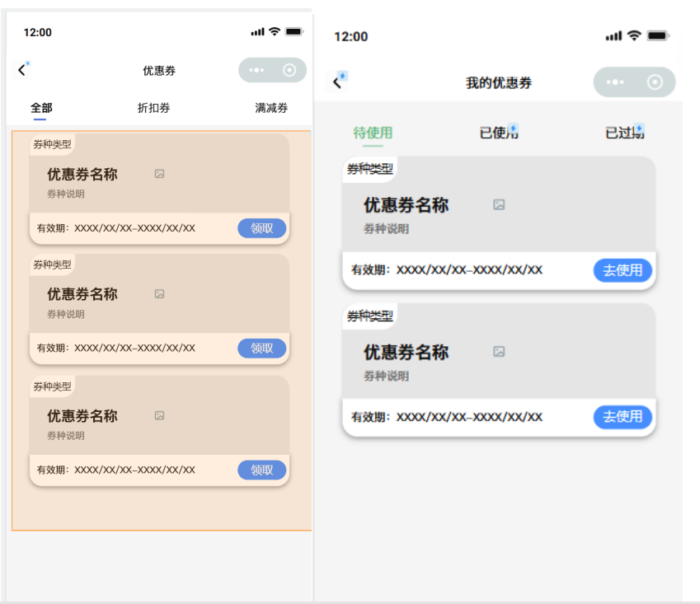Screen dimensions: 700x604
Task: Click 券种说明 text in second 优惠券 card
Action: point(66,314)
